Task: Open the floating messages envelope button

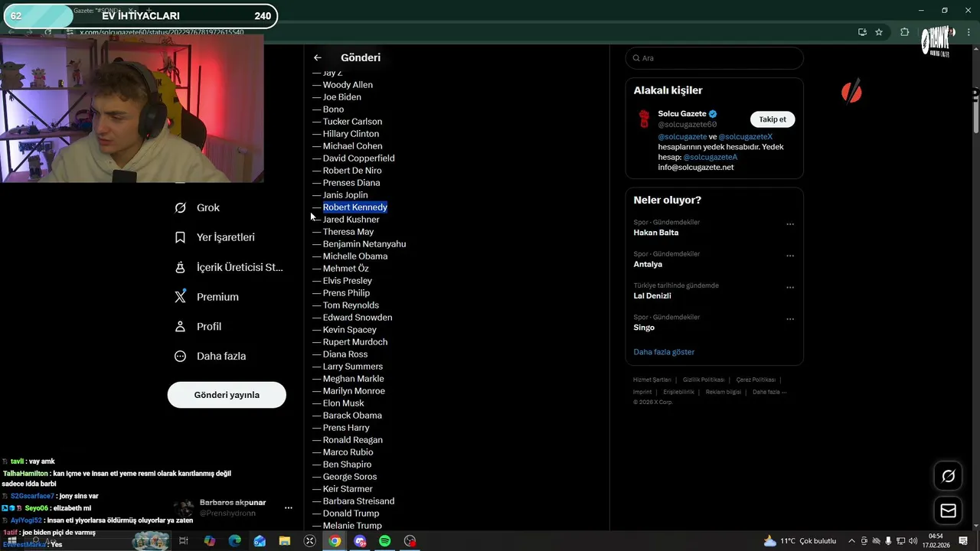Action: 948,510
